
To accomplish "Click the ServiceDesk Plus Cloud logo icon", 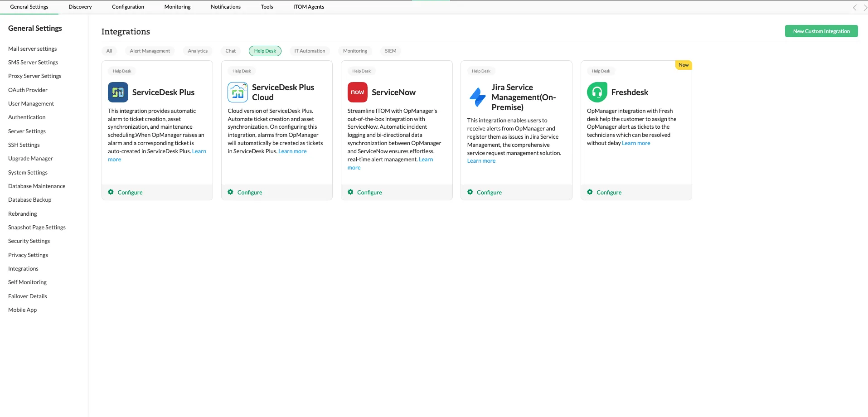I will pyautogui.click(x=238, y=92).
